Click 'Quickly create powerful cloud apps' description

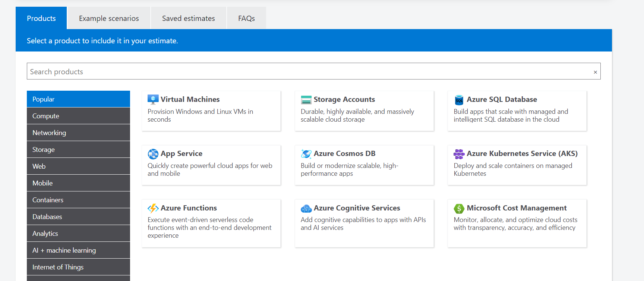click(x=210, y=169)
